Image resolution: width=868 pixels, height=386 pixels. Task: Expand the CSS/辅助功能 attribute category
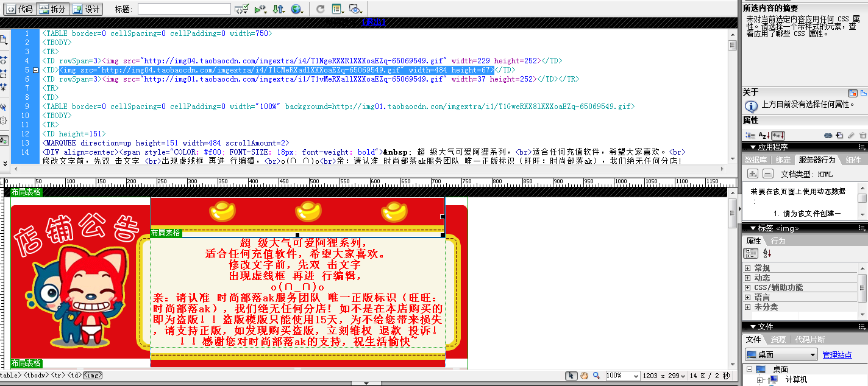(x=748, y=287)
